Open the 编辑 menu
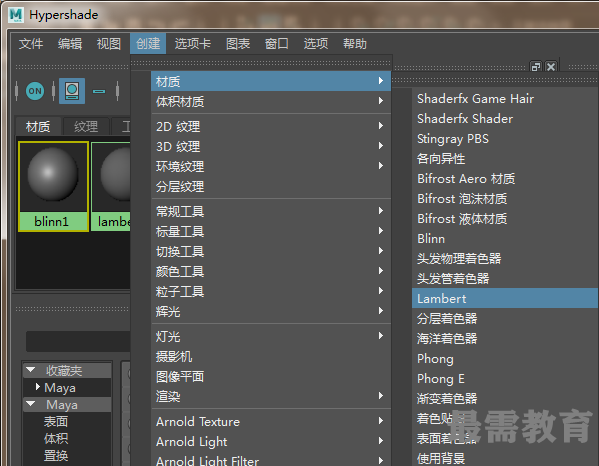The image size is (599, 466). tap(70, 44)
